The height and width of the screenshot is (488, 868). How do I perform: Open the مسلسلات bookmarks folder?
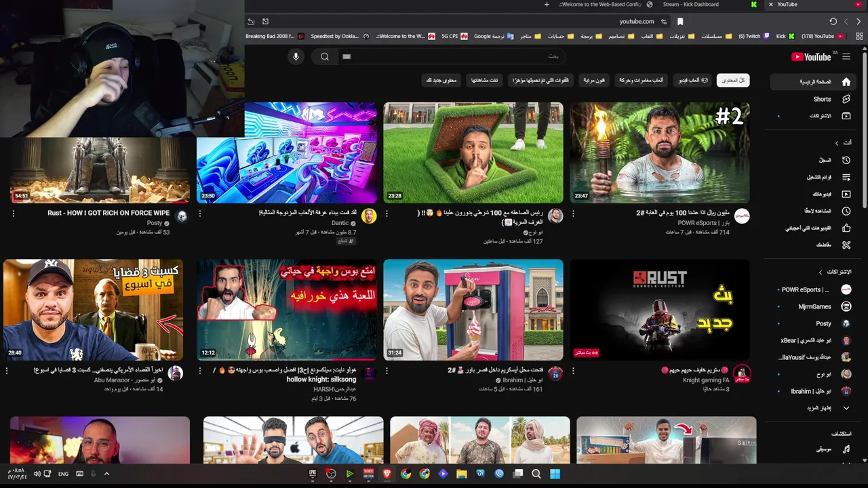pyautogui.click(x=715, y=37)
